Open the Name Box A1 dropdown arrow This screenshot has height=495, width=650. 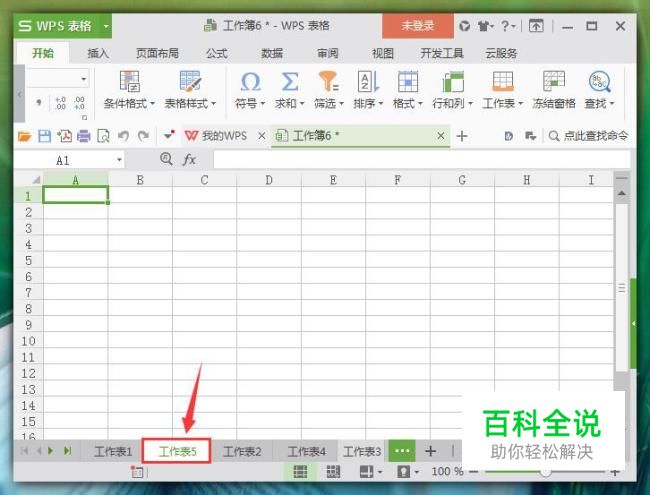tap(119, 160)
